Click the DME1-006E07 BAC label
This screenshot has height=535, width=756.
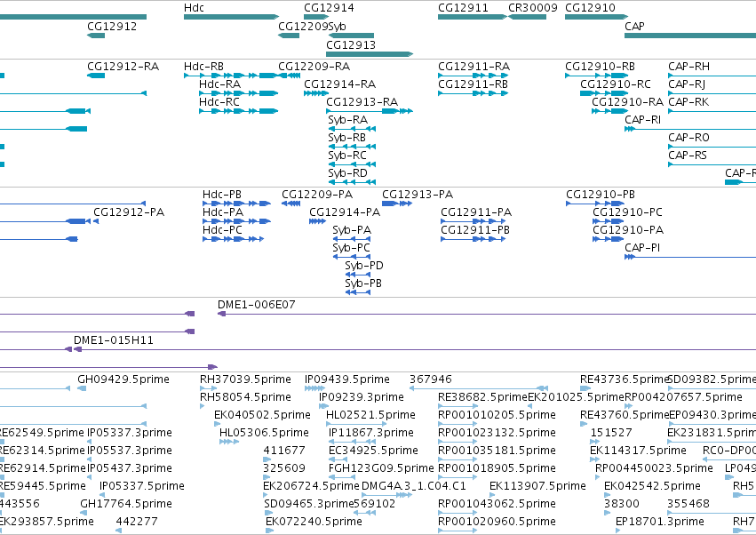(257, 305)
